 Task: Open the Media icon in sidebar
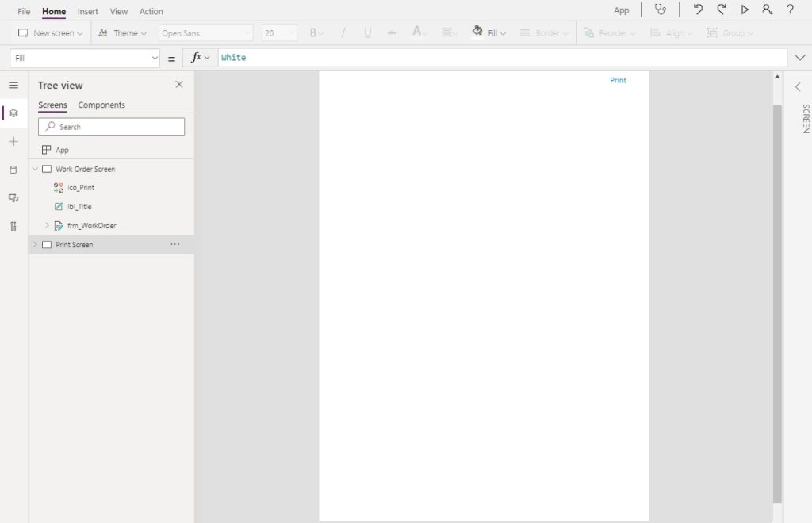click(x=13, y=197)
